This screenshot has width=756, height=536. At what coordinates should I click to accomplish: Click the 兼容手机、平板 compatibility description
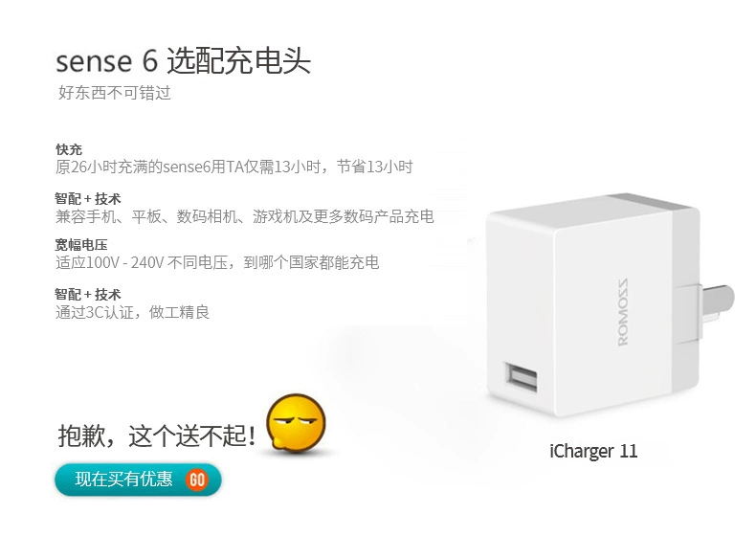pyautogui.click(x=244, y=216)
